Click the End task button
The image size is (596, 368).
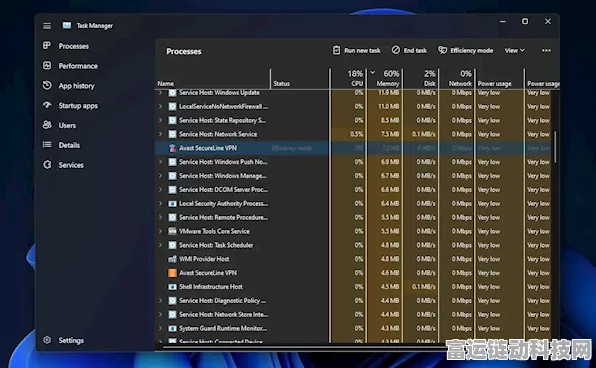tap(409, 50)
